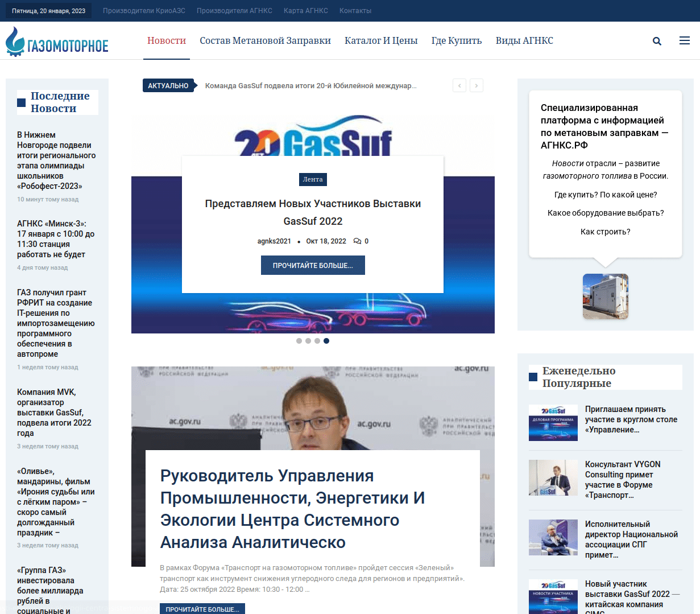The image size is (700, 614).
Task: Open news АГНКС «Минск-3» станция
Action: 56,239
